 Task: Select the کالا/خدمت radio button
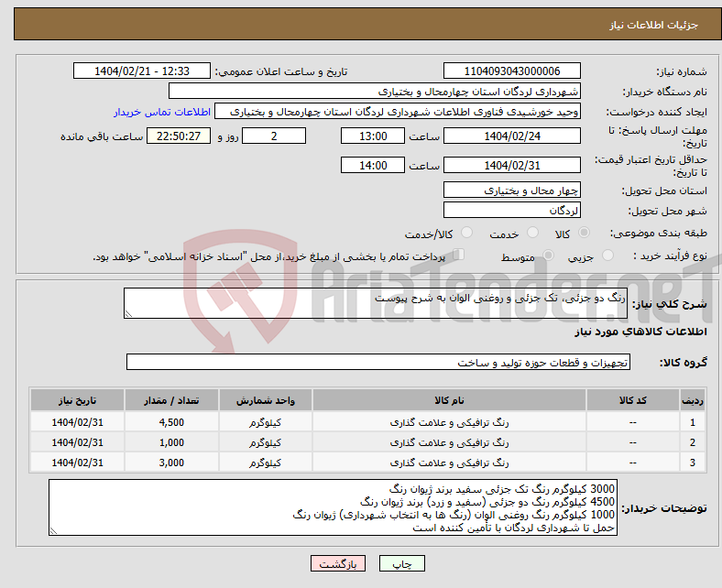(x=466, y=233)
